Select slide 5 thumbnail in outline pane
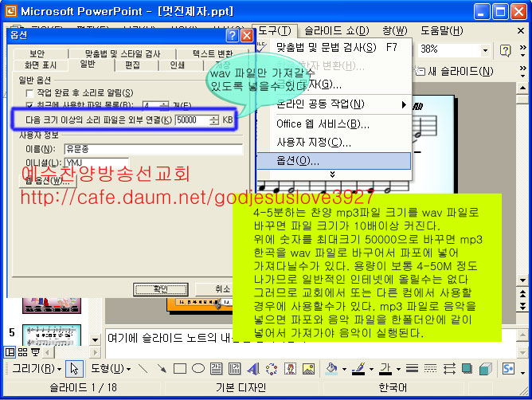 pyautogui.click(x=52, y=335)
